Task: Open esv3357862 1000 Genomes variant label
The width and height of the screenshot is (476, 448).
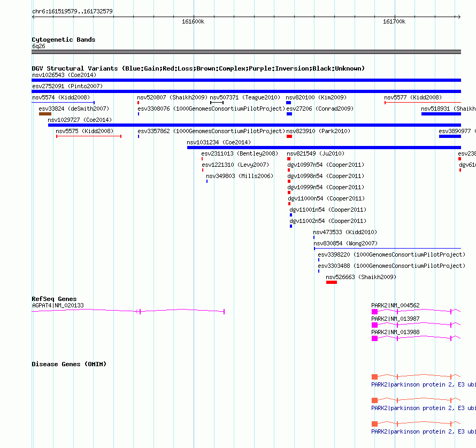Action: coord(211,131)
